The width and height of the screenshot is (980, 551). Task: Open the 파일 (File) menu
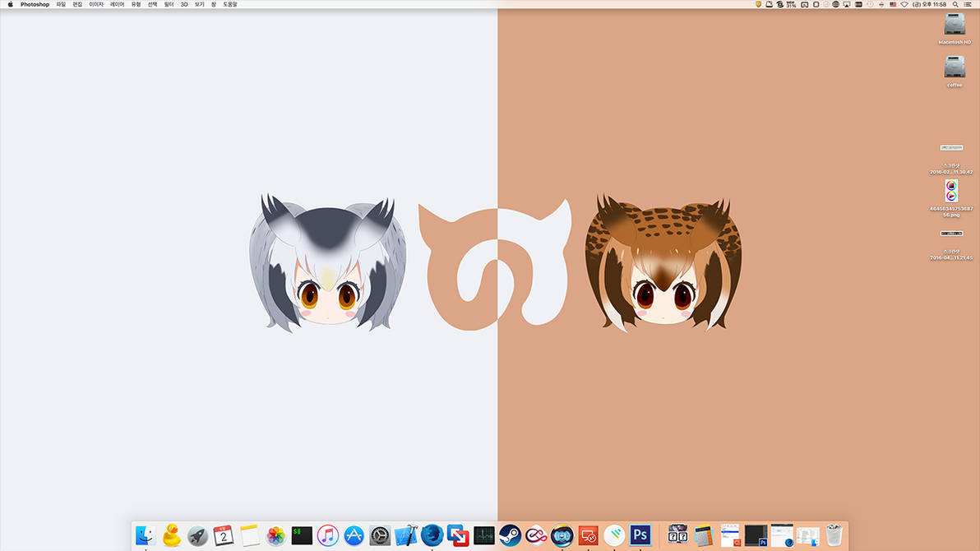tap(61, 4)
